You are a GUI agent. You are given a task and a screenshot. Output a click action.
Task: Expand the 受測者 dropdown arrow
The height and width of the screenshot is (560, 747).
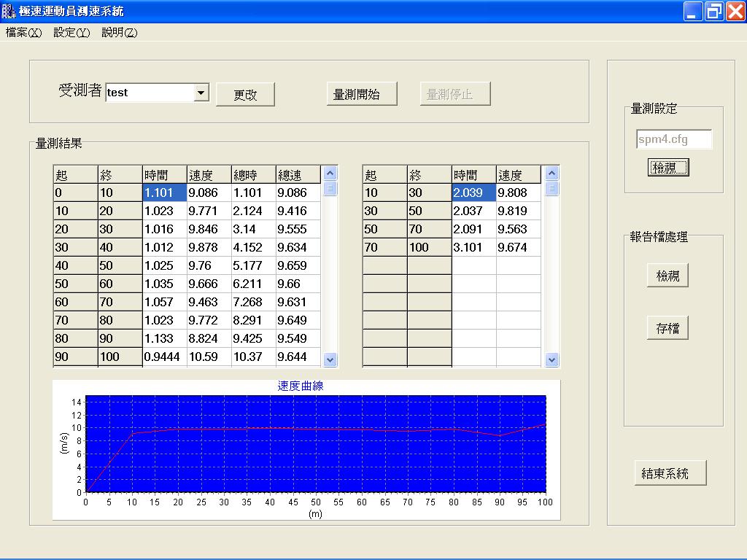201,93
